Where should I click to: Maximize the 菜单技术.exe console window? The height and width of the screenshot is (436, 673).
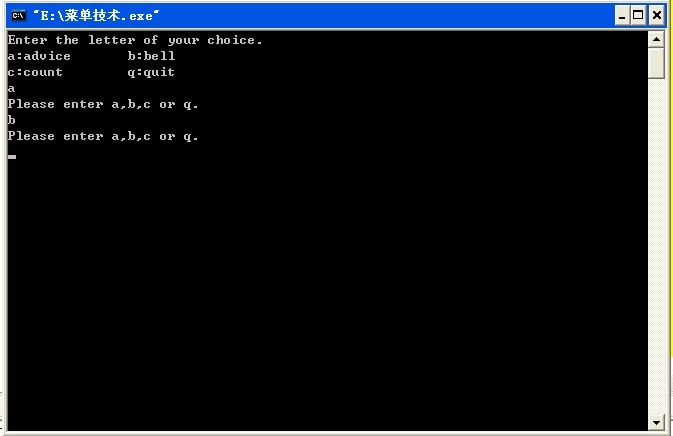click(638, 16)
